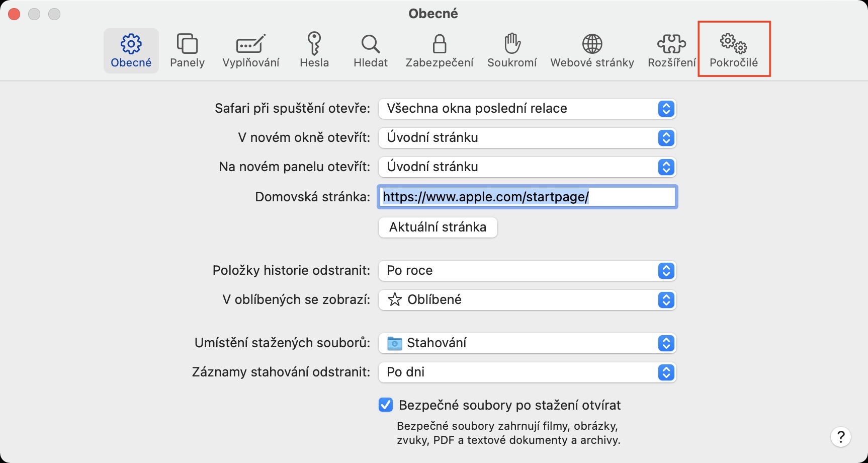This screenshot has width=868, height=463.
Task: Open the Umístění stažených souborů dropdown
Action: pyautogui.click(x=527, y=343)
